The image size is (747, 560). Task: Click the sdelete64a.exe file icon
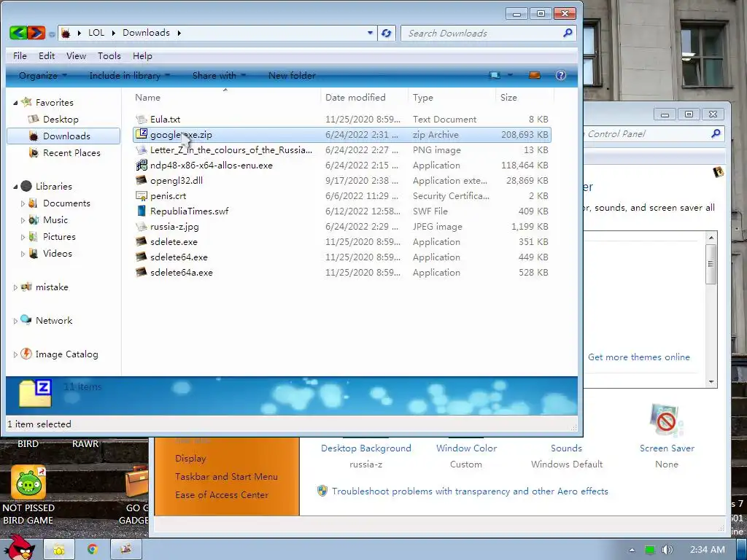(x=142, y=273)
